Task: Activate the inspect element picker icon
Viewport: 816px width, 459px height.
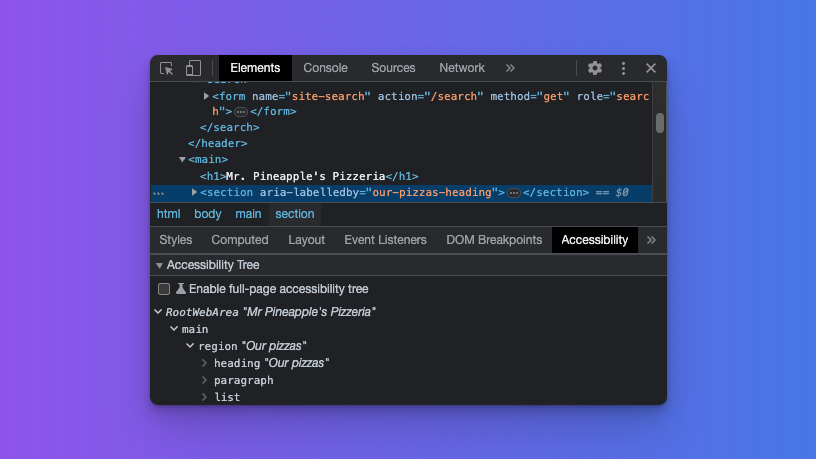Action: (167, 68)
